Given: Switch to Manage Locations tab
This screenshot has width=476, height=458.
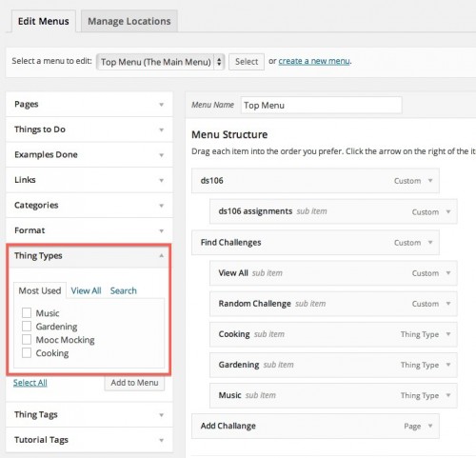Looking at the screenshot, I should coord(129,21).
